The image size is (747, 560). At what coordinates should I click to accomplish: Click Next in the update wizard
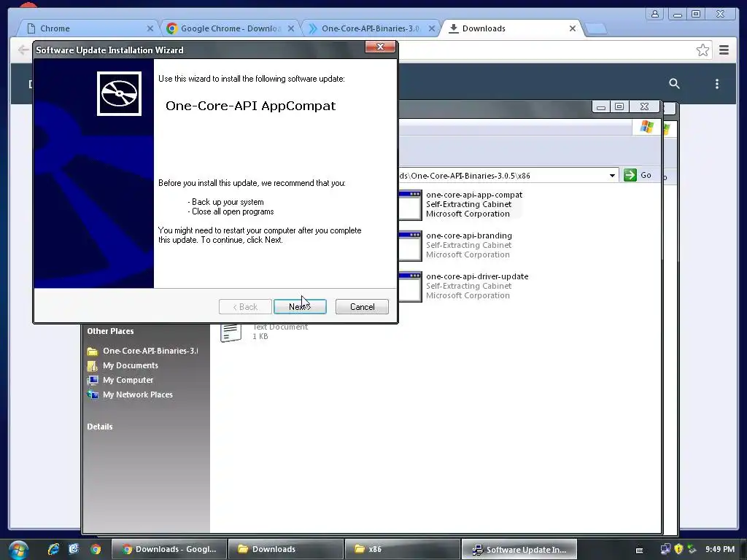click(x=300, y=307)
